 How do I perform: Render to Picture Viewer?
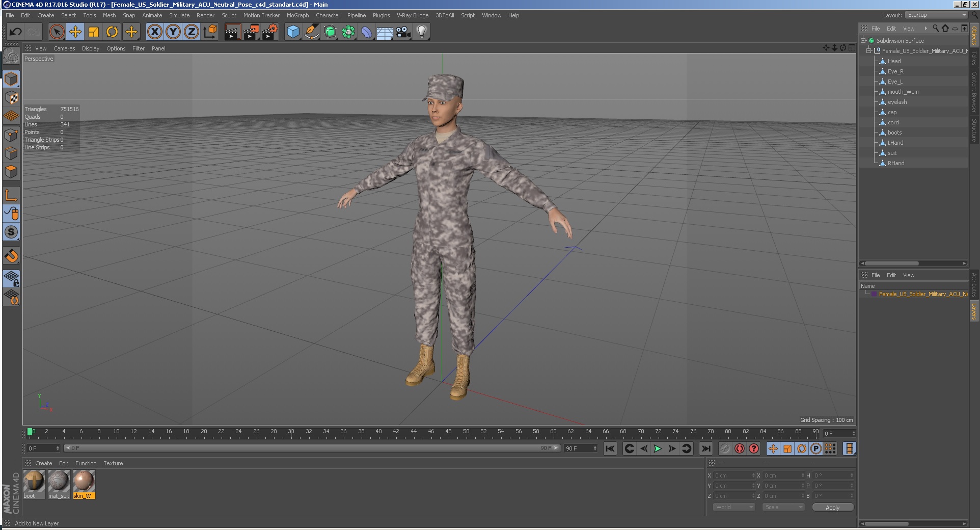tap(251, 32)
